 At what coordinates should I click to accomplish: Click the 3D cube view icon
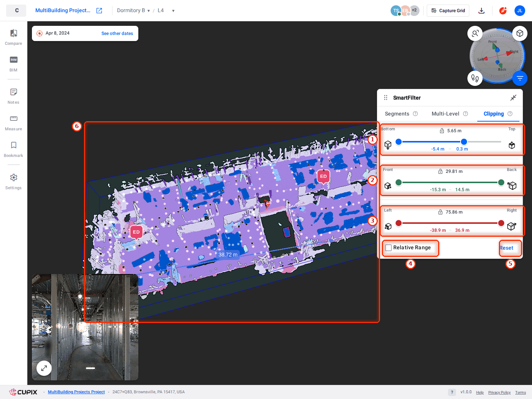point(520,33)
